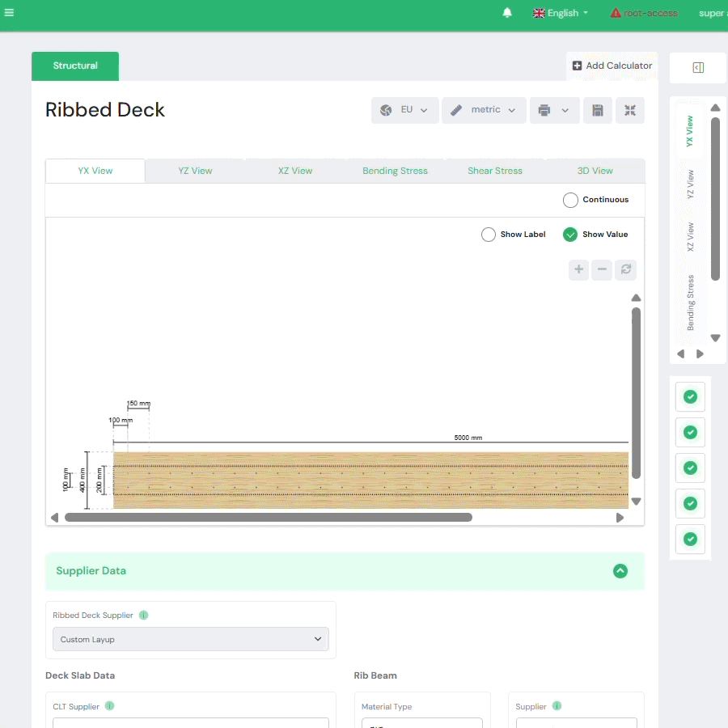Click the fullscreen expand icon
This screenshot has width=728, height=728.
630,111
